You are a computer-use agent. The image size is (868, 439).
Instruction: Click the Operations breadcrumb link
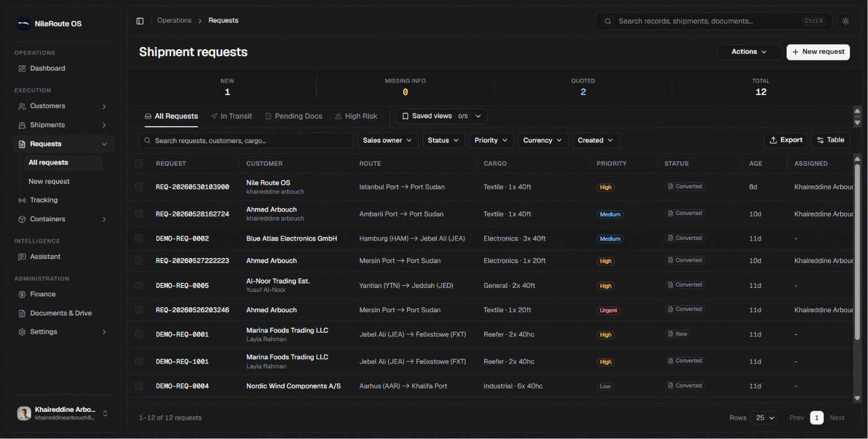click(174, 21)
